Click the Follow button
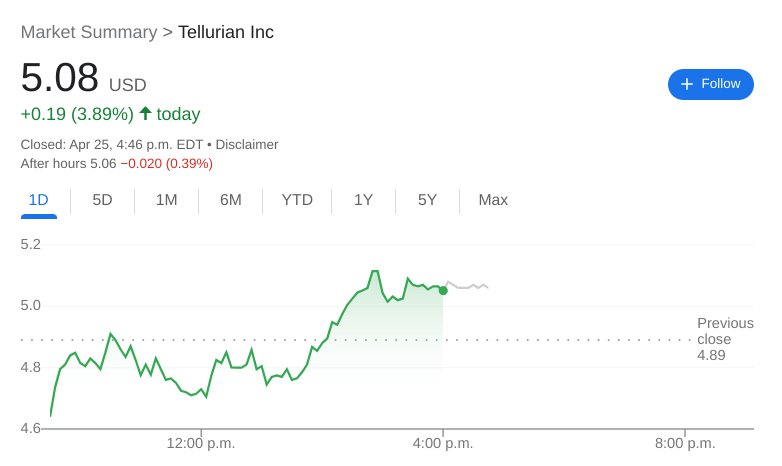The width and height of the screenshot is (782, 466). coord(710,84)
